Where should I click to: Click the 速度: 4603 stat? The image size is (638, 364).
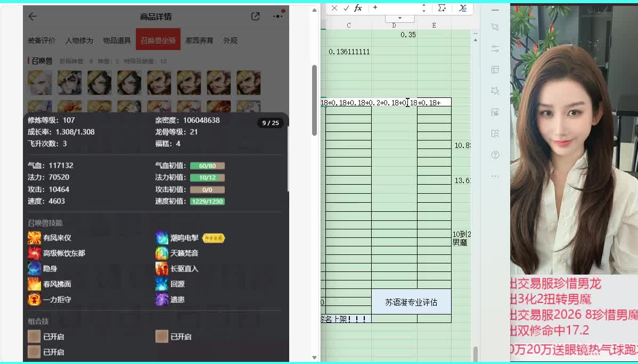tap(46, 201)
